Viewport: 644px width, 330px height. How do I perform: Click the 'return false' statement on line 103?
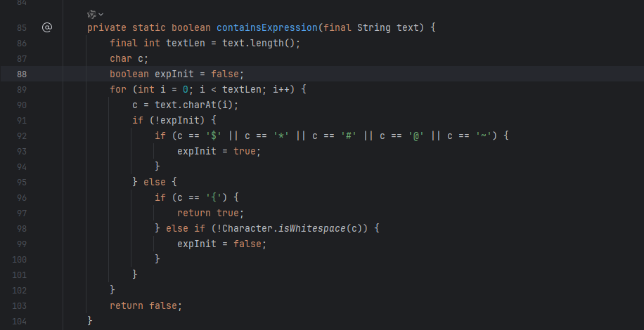pyautogui.click(x=145, y=305)
